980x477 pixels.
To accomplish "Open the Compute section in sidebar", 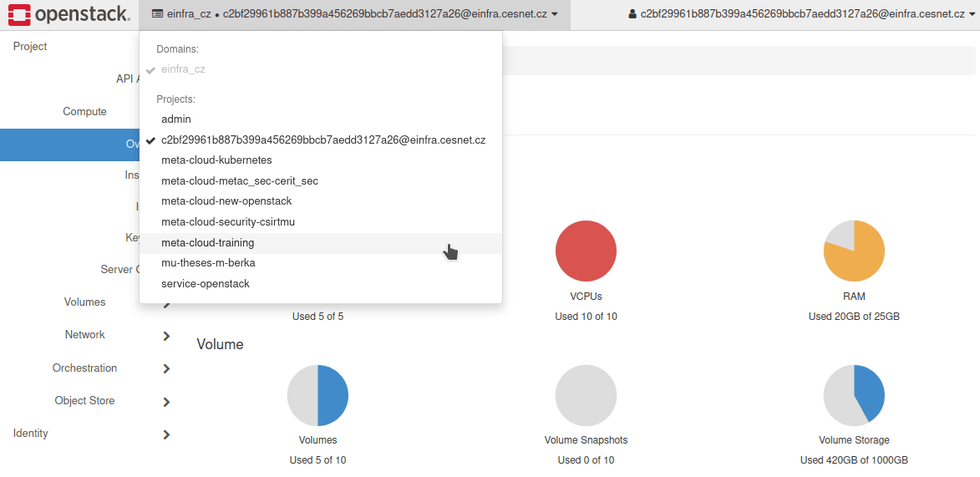I will pos(85,112).
